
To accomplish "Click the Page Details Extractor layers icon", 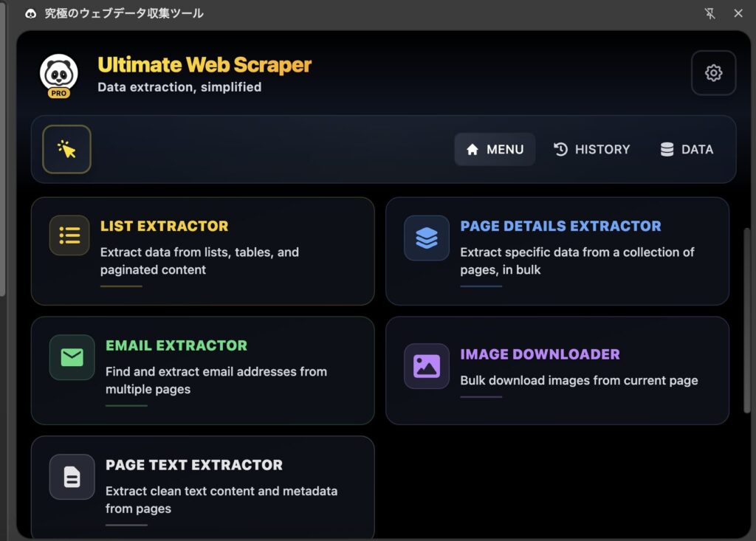I will point(427,238).
